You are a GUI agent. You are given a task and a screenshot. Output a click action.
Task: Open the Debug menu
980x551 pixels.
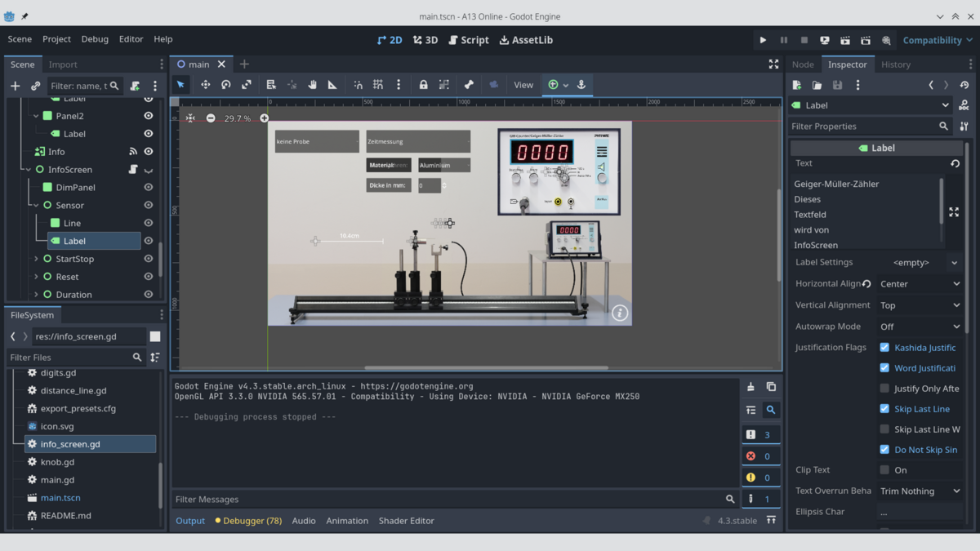(x=95, y=39)
